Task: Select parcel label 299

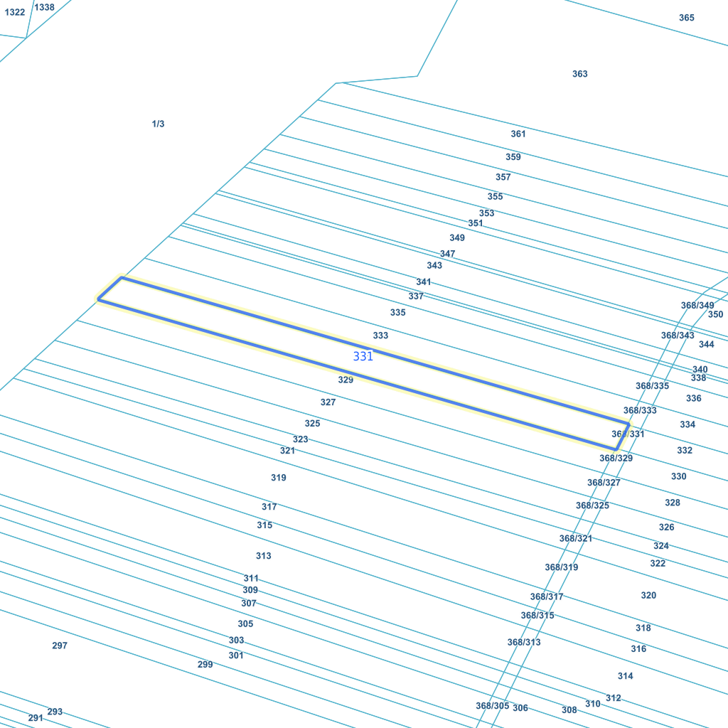Action: pos(205,665)
